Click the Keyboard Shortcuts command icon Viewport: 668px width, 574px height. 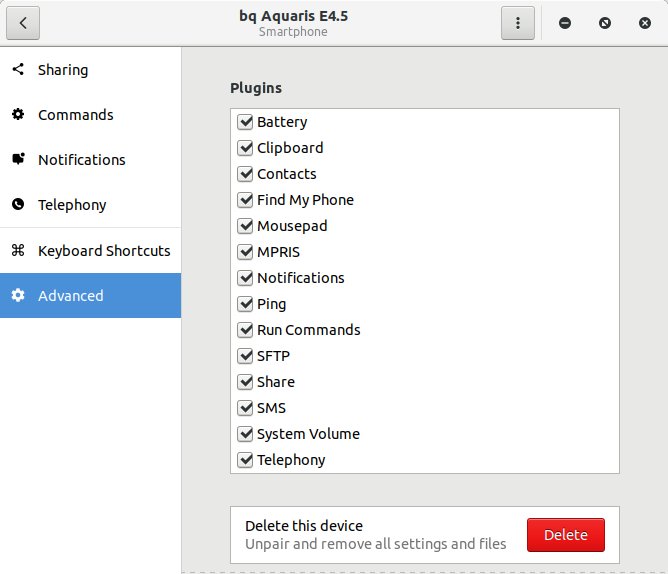pyautogui.click(x=18, y=251)
